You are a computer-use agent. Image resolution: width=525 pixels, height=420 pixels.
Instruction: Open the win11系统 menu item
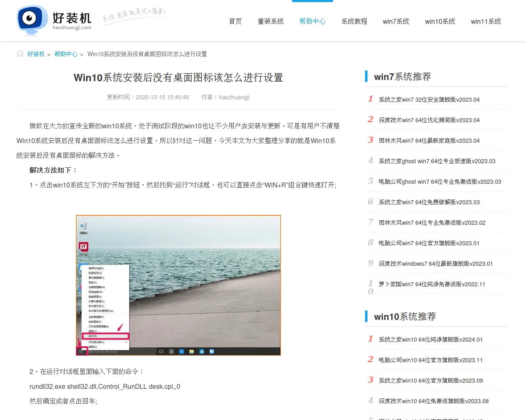(486, 21)
